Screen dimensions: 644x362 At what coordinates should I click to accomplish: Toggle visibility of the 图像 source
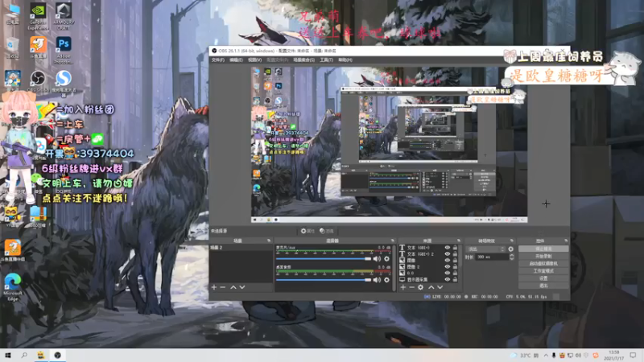(x=448, y=260)
